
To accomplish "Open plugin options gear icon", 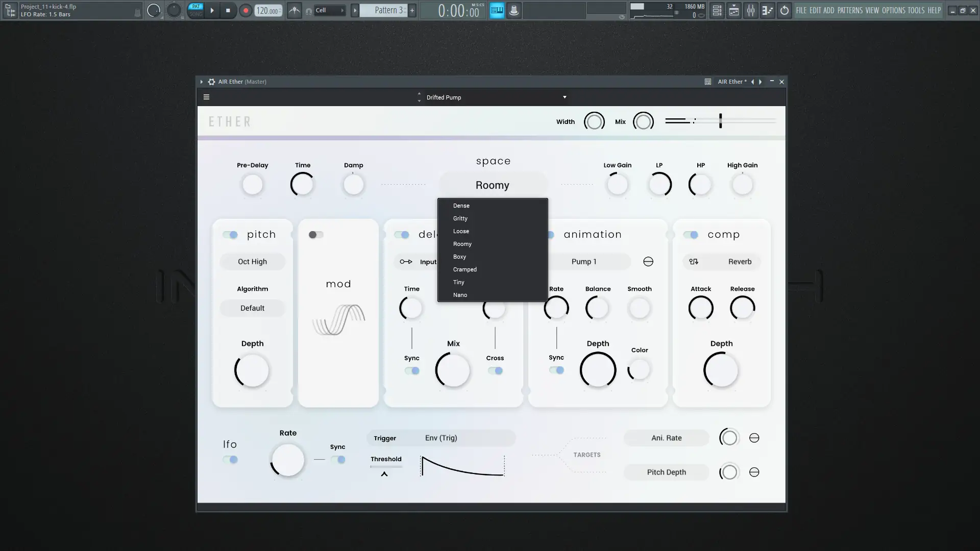I will point(211,82).
